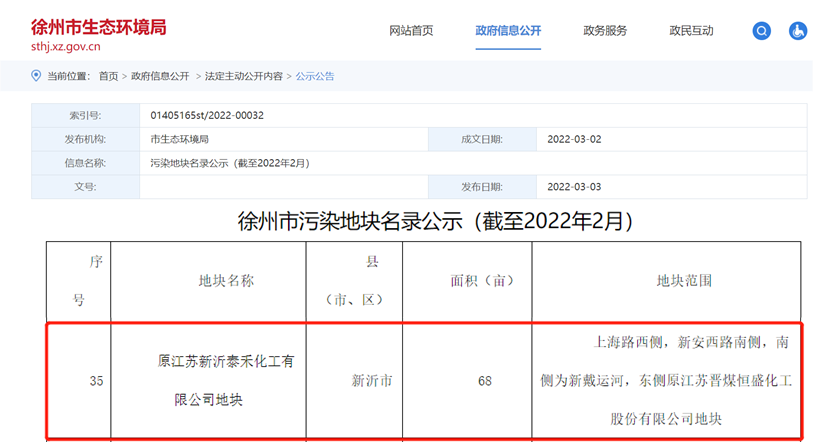Viewport: 820px width, 442px height.
Task: Select the date 2022-03-02
Action: (x=574, y=139)
